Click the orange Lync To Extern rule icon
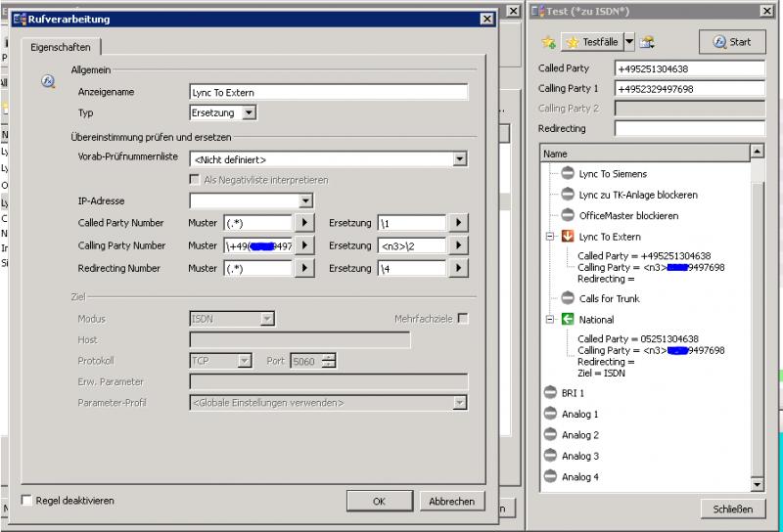The height and width of the screenshot is (532, 783). 567,237
